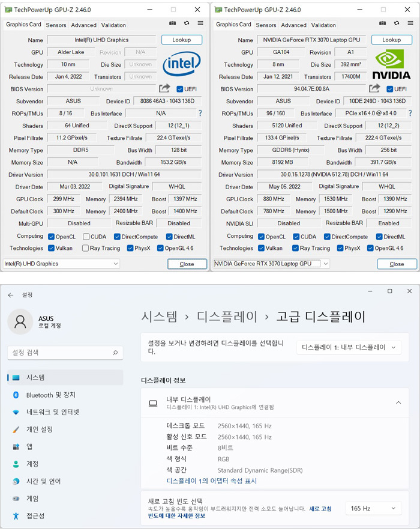
Task: Open Intel(R) UHD Graphics GPU selector dropdown
Action: point(61,264)
